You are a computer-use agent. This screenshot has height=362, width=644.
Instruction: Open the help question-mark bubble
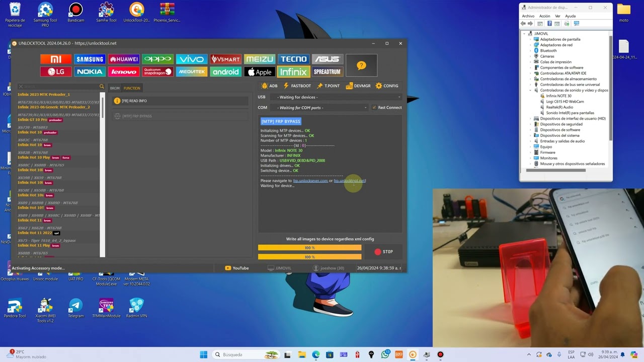[361, 65]
